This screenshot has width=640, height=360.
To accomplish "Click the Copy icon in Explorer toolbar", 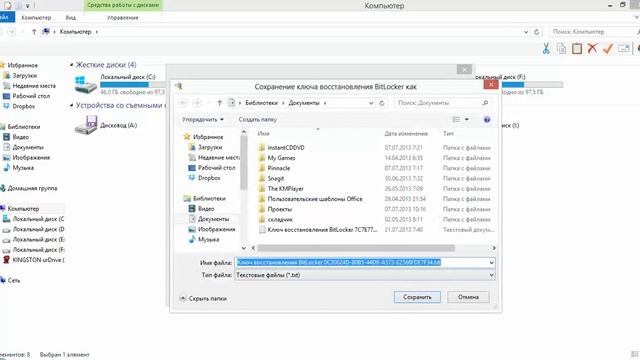I will click(x=562, y=49).
